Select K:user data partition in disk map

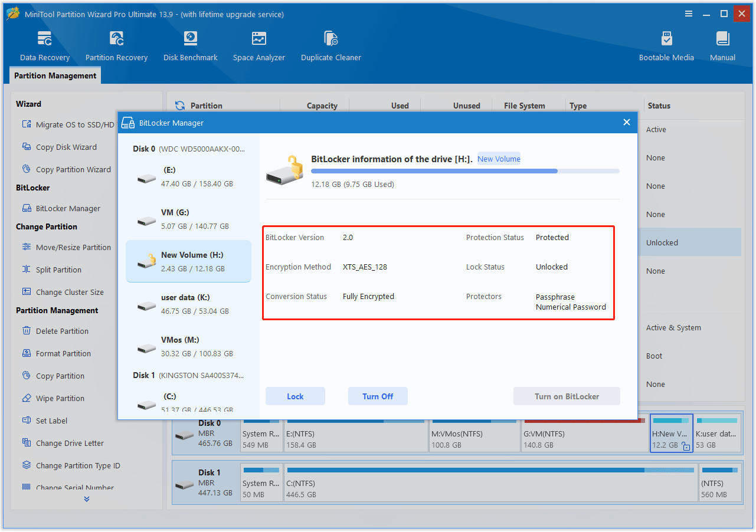[717, 433]
